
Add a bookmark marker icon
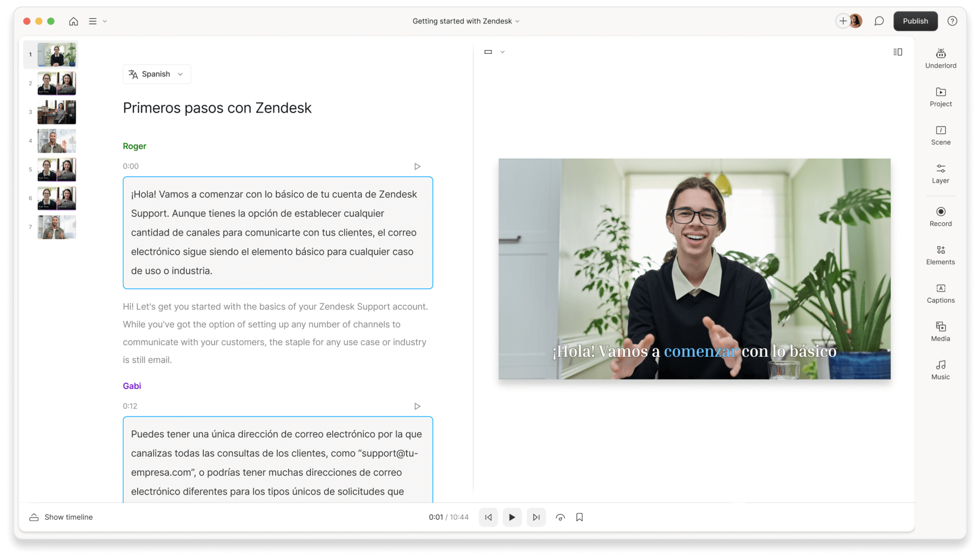tap(579, 517)
